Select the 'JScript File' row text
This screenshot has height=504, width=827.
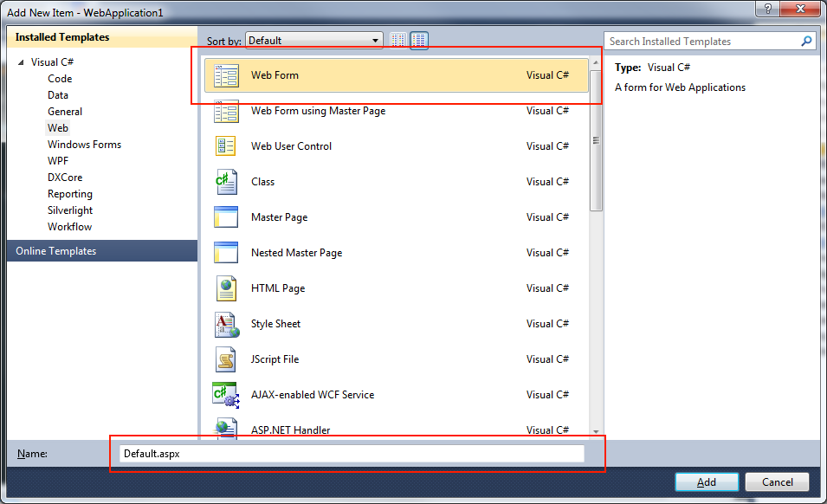click(275, 359)
